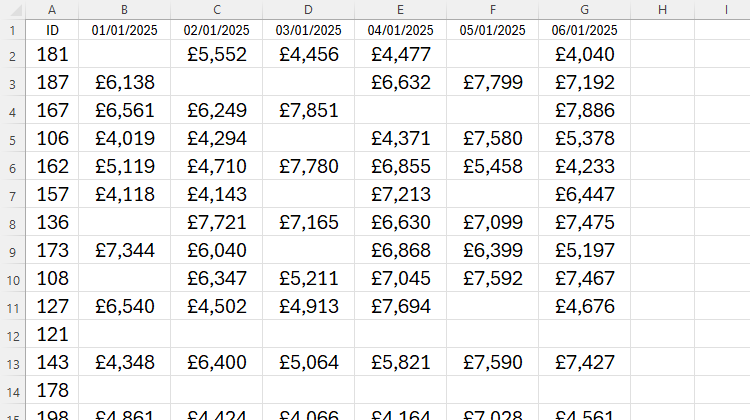This screenshot has width=750, height=420.
Task: Select cell containing £7,467
Action: pyautogui.click(x=585, y=278)
